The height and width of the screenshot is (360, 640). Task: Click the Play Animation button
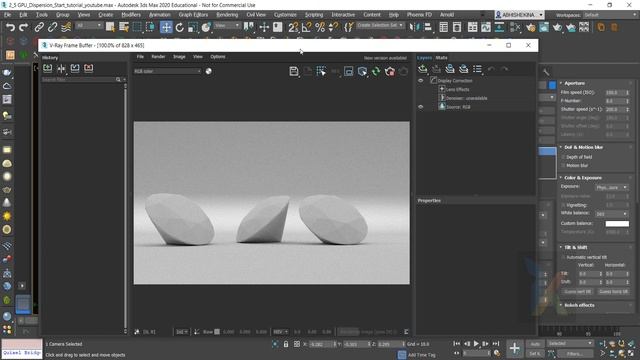[476, 344]
